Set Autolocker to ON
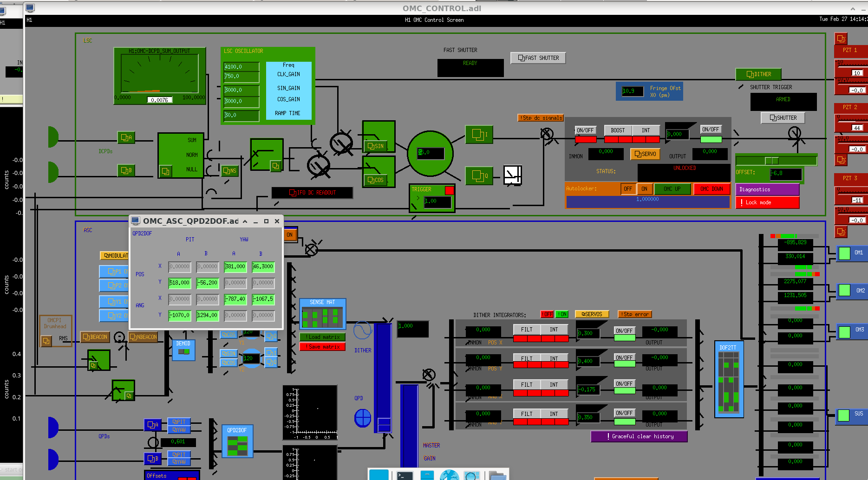 click(644, 189)
